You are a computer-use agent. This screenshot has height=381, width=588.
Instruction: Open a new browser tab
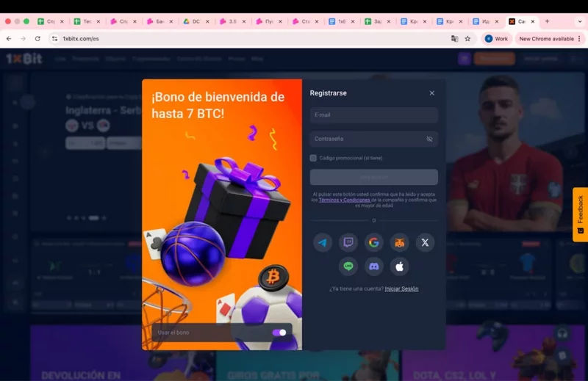547,21
